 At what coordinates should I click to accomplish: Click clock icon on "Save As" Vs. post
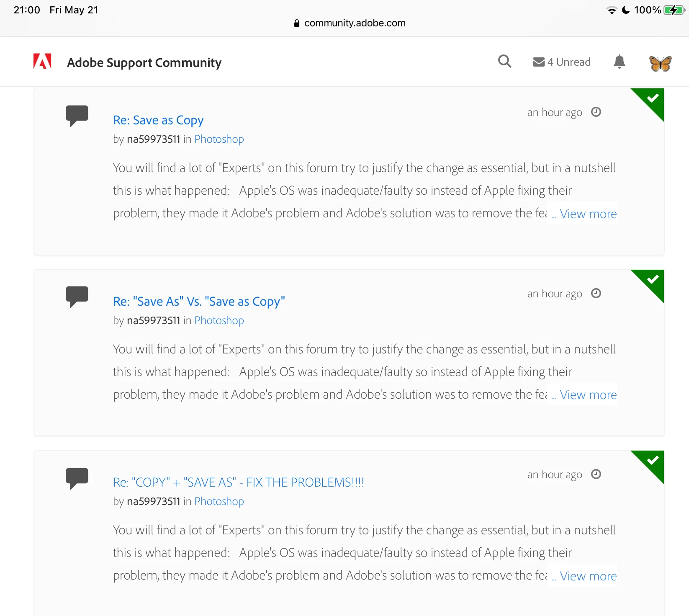pos(596,293)
